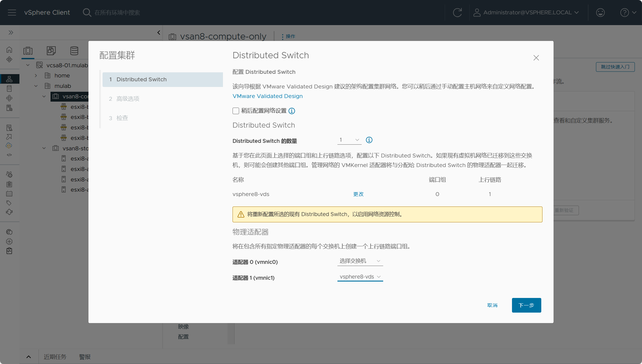This screenshot has height=364, width=642.
Task: Open Hybrid Cloud Services sidebar icon
Action: click(9, 146)
